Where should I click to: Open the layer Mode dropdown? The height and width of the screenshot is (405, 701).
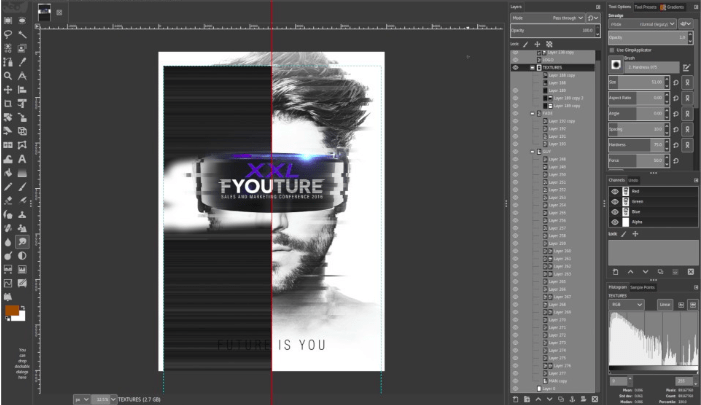coord(548,18)
